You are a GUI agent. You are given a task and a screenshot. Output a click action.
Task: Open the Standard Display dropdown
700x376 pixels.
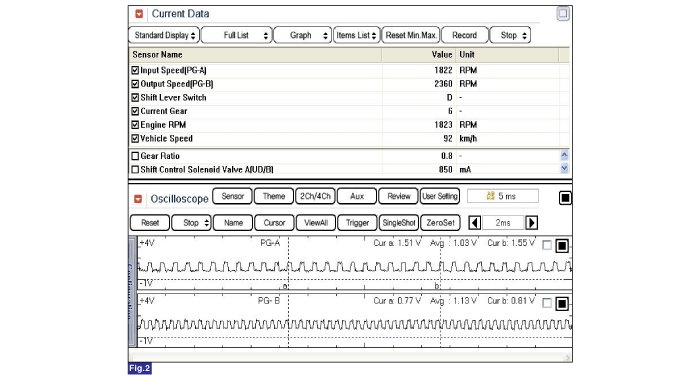tap(164, 35)
